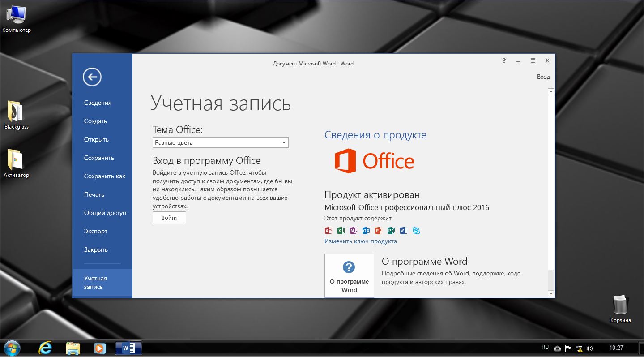Click the back arrow in Word backstage
The height and width of the screenshot is (357, 644).
92,77
